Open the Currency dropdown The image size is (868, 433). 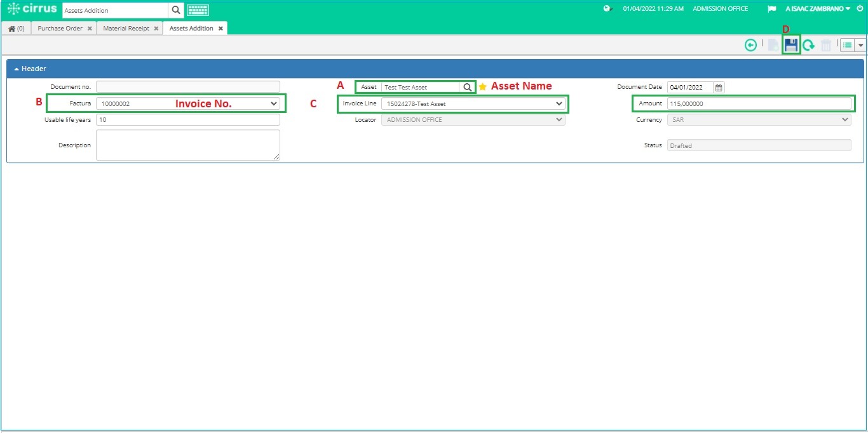tap(759, 119)
